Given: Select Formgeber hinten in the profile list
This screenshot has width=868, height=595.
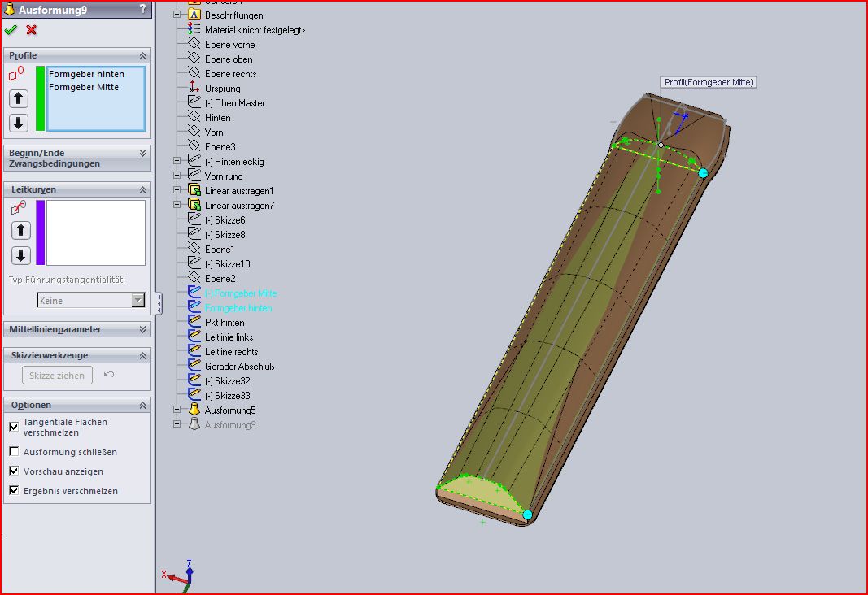Looking at the screenshot, I should [x=86, y=74].
